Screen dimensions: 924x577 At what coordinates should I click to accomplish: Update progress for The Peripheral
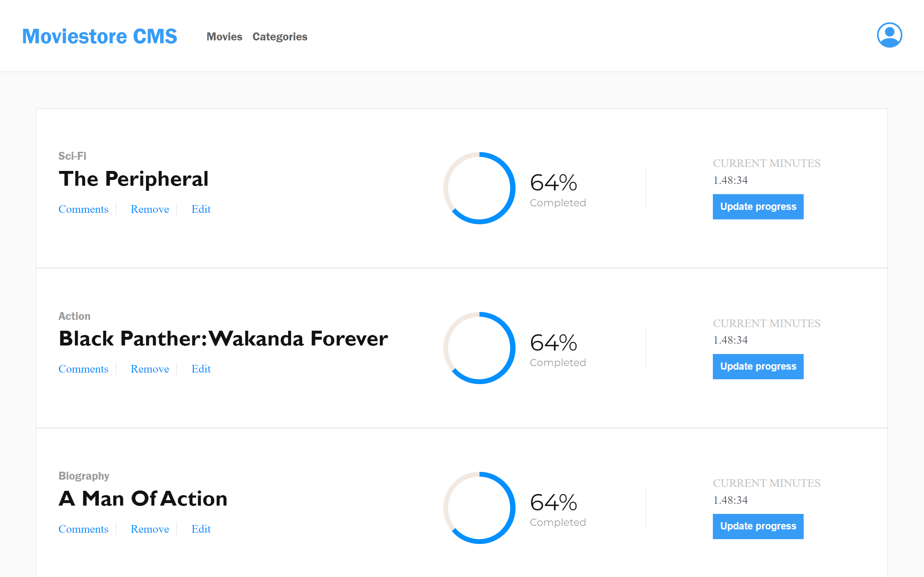click(x=758, y=206)
